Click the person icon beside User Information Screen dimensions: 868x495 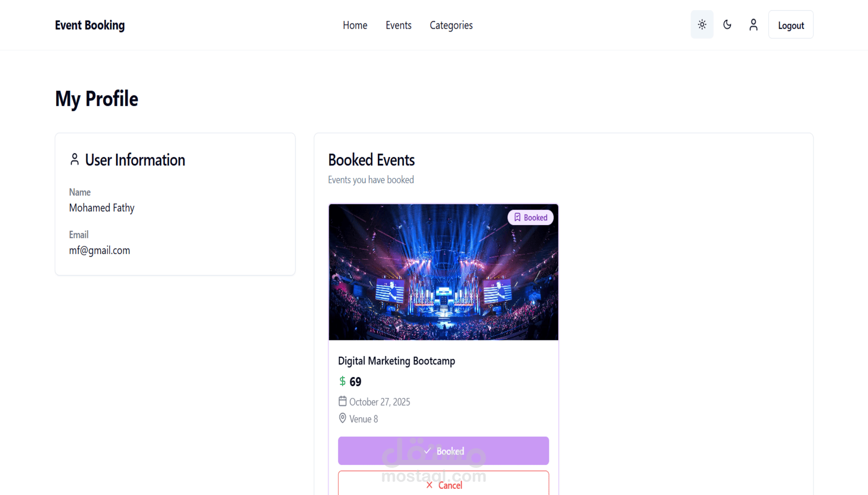coord(75,159)
